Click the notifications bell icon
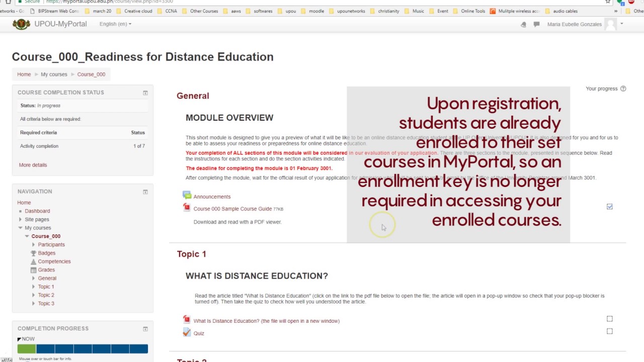Image resolution: width=644 pixels, height=362 pixels. point(524,24)
